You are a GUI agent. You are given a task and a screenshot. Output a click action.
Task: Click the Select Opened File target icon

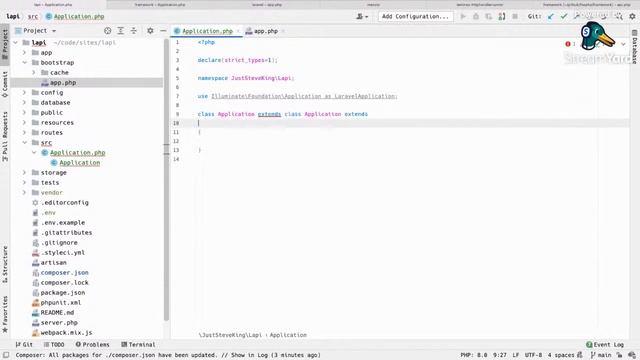click(107, 31)
